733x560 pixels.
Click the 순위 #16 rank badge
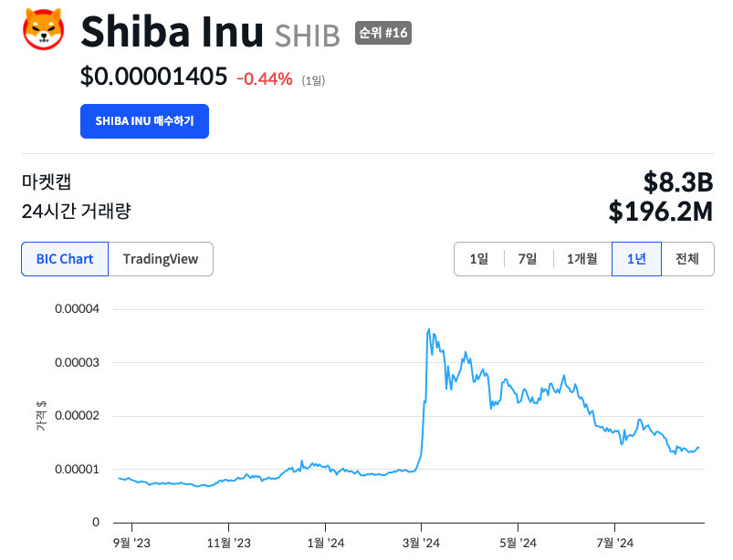tap(382, 34)
